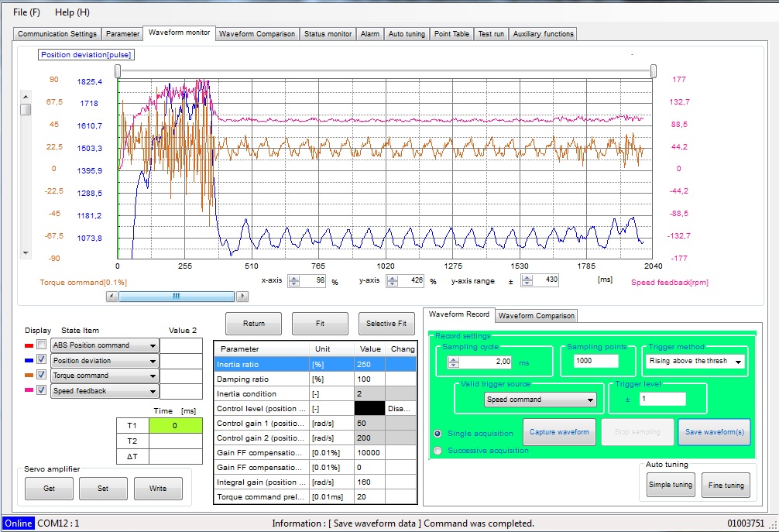Image resolution: width=779 pixels, height=532 pixels.
Task: Switch to the Auto tuning tab
Action: click(407, 34)
